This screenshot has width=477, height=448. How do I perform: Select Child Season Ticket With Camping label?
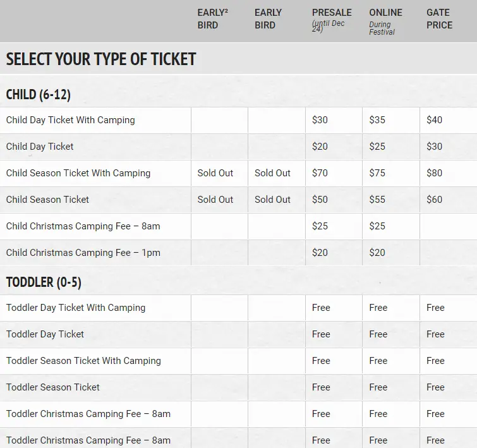click(78, 173)
